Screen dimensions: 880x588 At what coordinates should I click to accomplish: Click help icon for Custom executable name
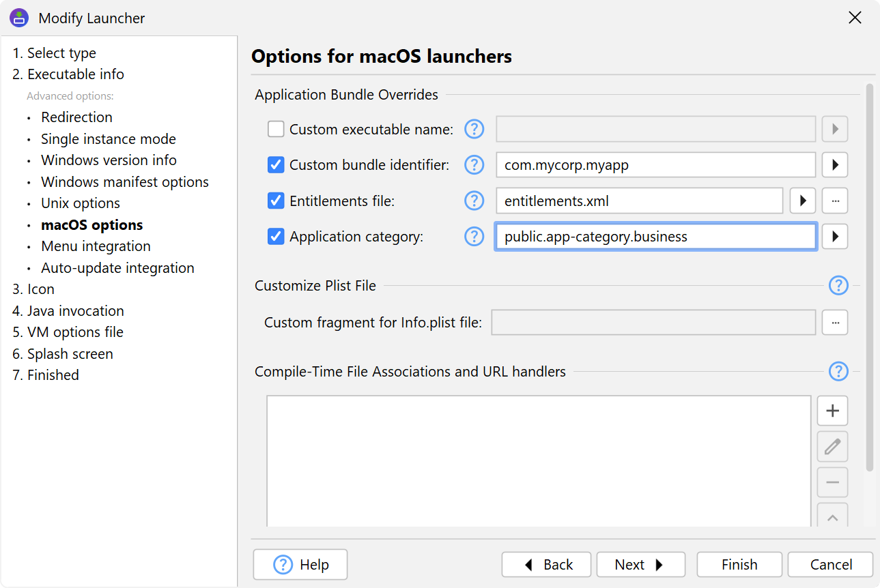pyautogui.click(x=474, y=129)
